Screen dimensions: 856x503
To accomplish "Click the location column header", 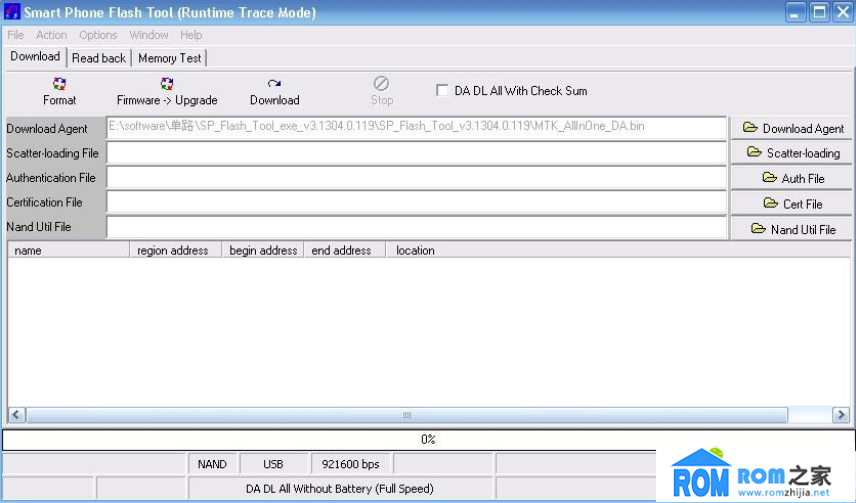I will (x=617, y=250).
